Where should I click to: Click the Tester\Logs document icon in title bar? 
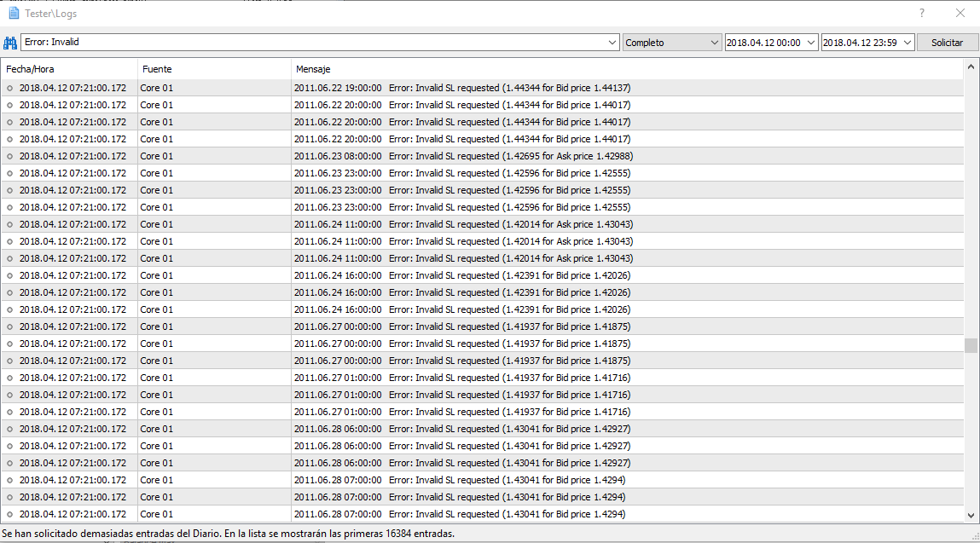point(14,13)
